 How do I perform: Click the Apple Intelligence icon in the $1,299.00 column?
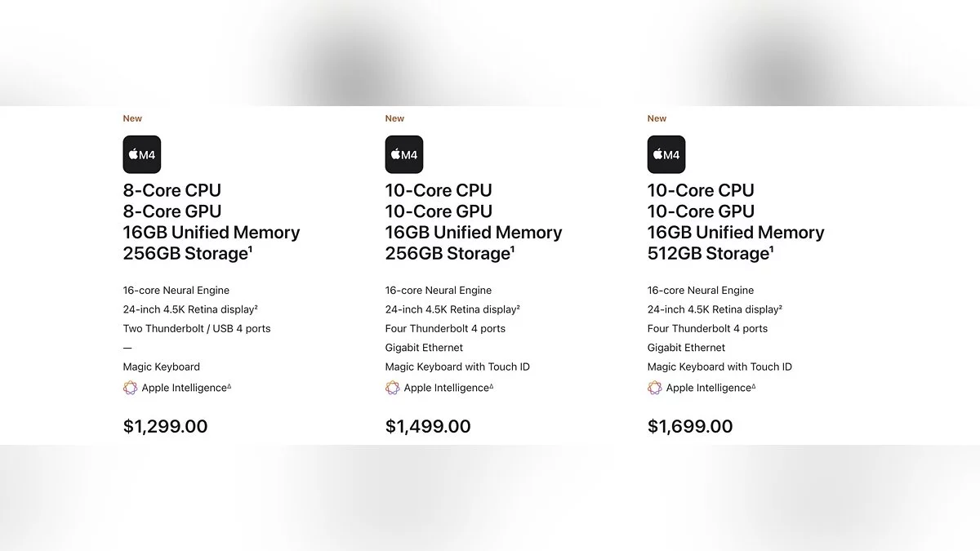tap(131, 388)
